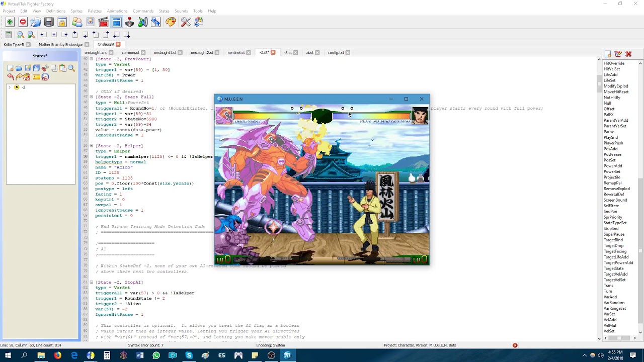Maximize the M.U.G.E.N game window
The width and height of the screenshot is (644, 362).
point(406,99)
